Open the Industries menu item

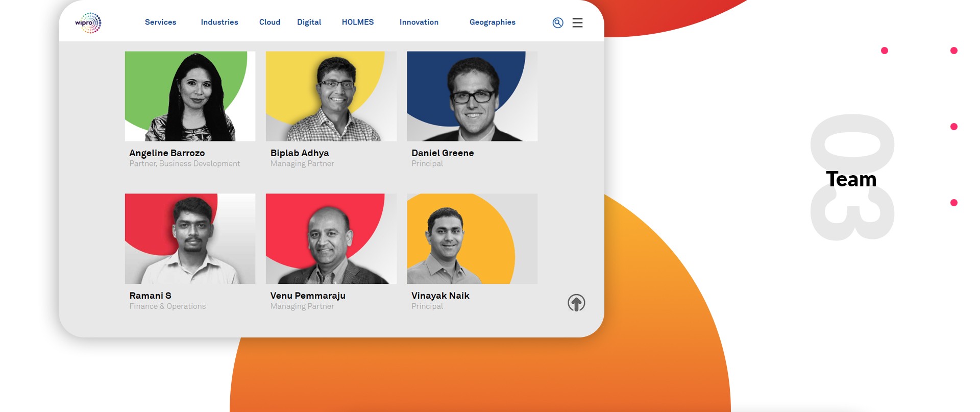point(219,22)
